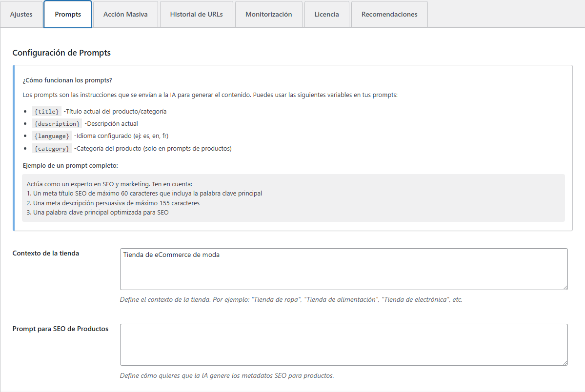Select the {title} variable code snippet
This screenshot has width=585, height=392.
46,111
